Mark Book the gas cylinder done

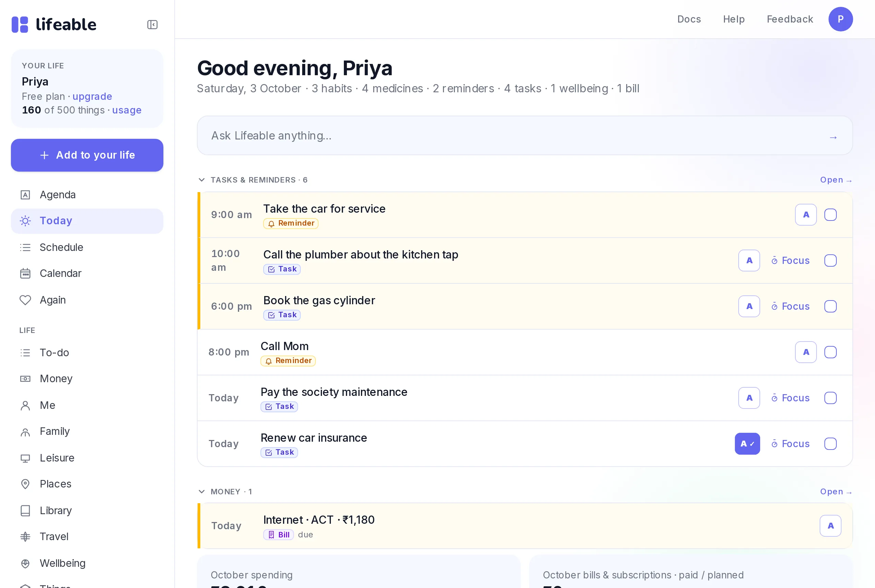[830, 306]
